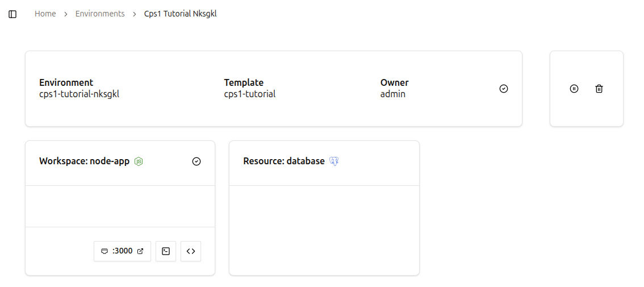The image size is (644, 287).
Task: Click the breadcrumb chevron after Environments
Action: [135, 14]
